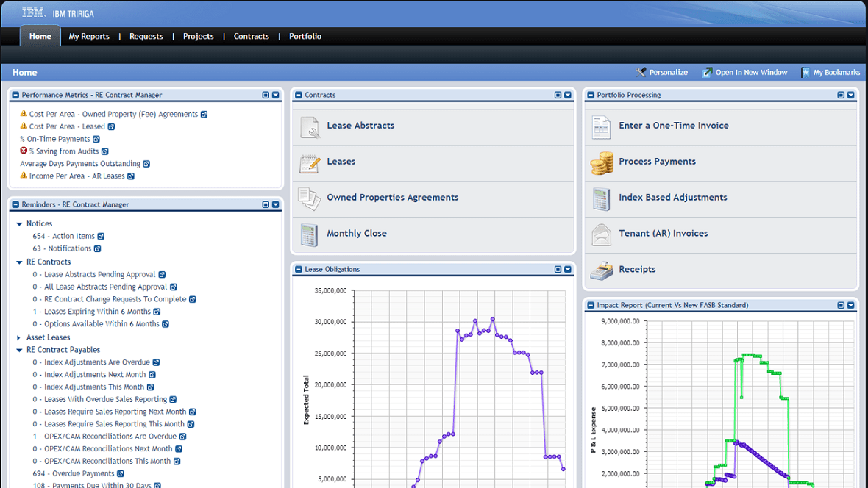Image resolution: width=868 pixels, height=488 pixels.
Task: Click the red error icon on % Saving from Audits
Action: tap(24, 151)
